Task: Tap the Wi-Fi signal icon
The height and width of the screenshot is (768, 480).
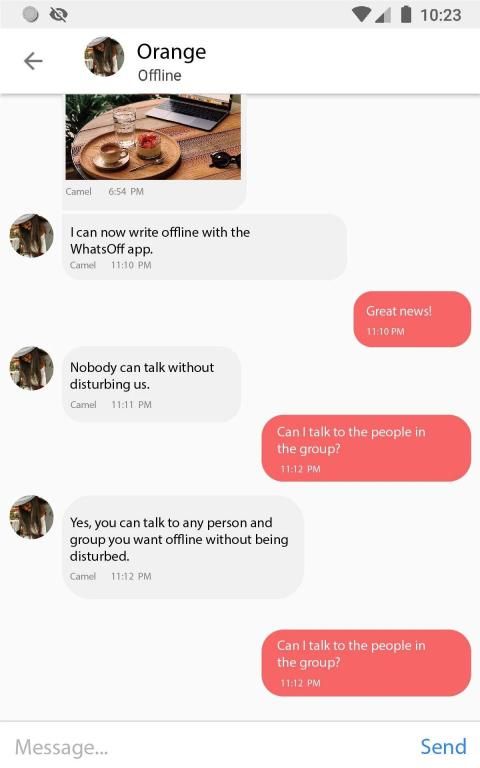Action: point(361,15)
